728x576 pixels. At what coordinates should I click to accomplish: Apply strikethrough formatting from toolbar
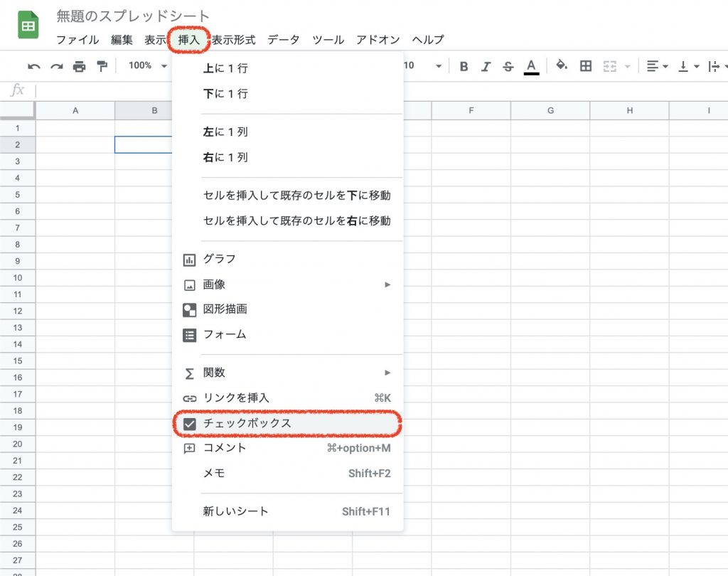pyautogui.click(x=508, y=66)
